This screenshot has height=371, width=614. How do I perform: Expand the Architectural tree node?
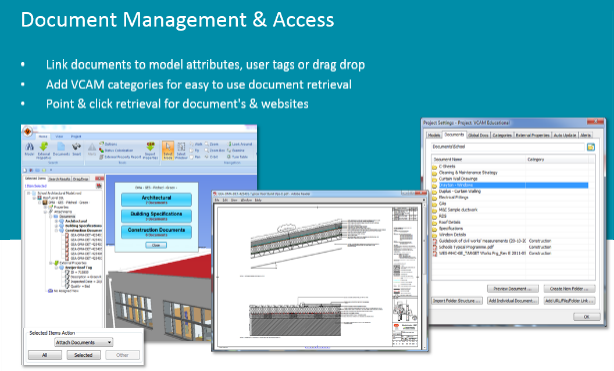pyautogui.click(x=56, y=221)
